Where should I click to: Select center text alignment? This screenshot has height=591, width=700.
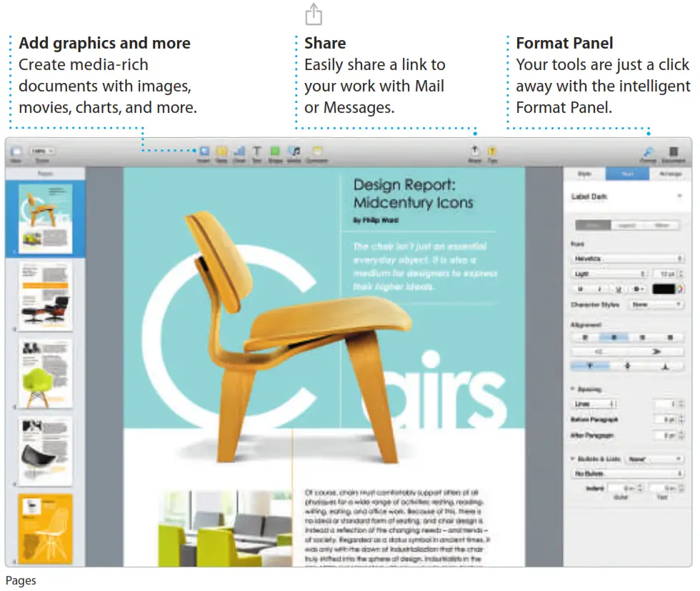pos(614,338)
